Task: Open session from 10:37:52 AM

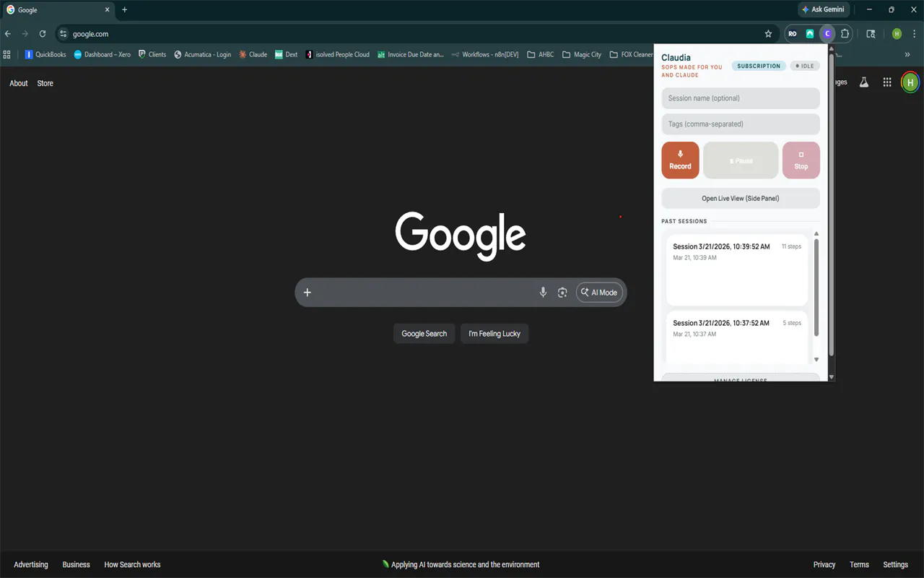Action: click(737, 338)
